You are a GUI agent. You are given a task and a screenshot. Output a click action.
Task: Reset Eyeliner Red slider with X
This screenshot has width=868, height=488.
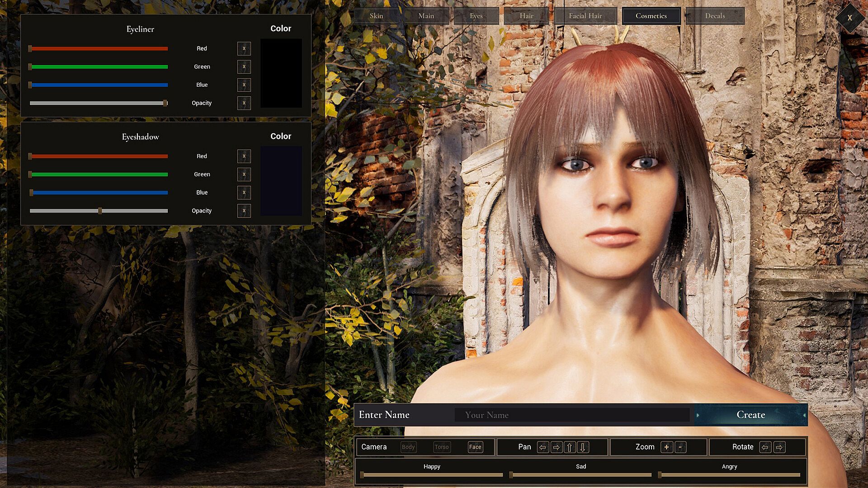244,48
